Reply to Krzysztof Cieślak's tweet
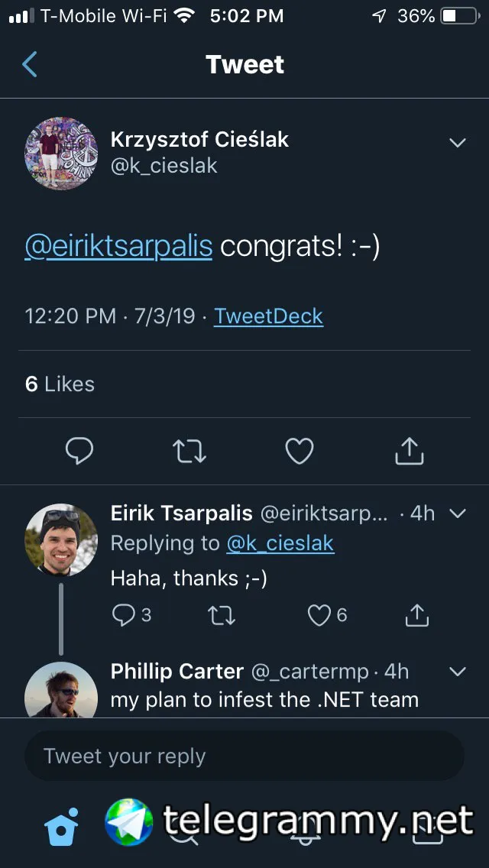 click(79, 452)
